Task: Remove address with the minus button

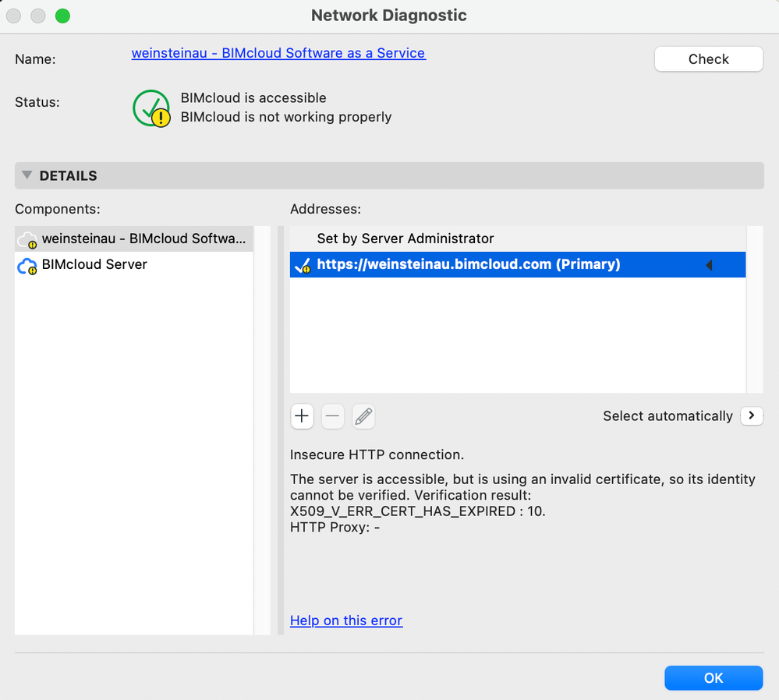Action: (333, 415)
